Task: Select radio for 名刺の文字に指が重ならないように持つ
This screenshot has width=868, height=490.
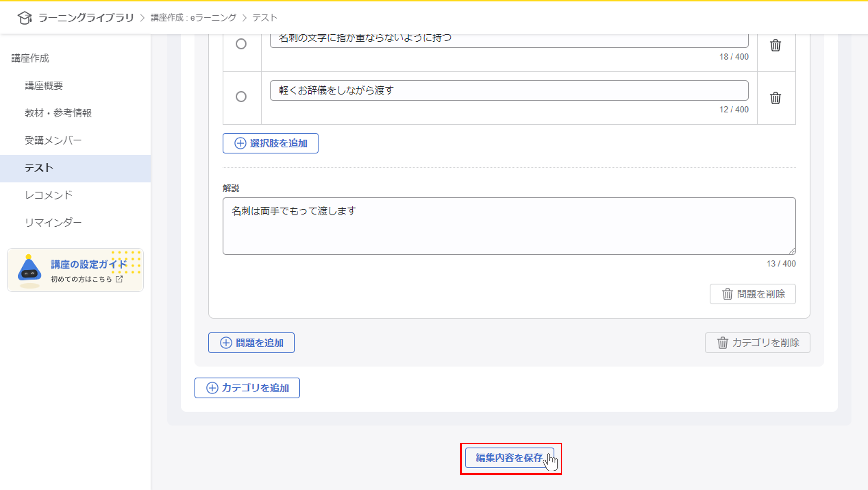Action: 241,44
